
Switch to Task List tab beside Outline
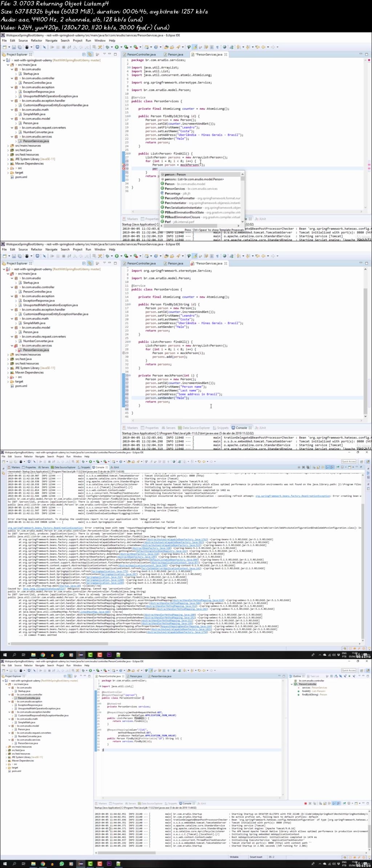coord(315,676)
